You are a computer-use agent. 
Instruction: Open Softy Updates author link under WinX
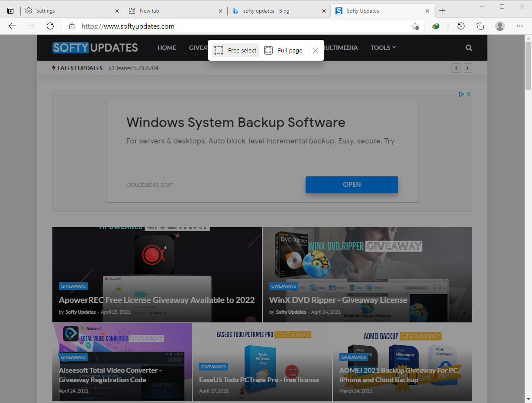(x=291, y=312)
